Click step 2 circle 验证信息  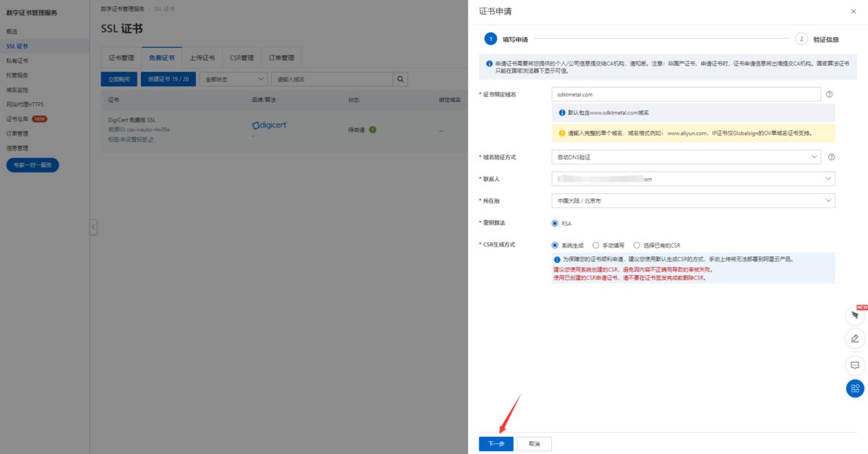pos(801,39)
